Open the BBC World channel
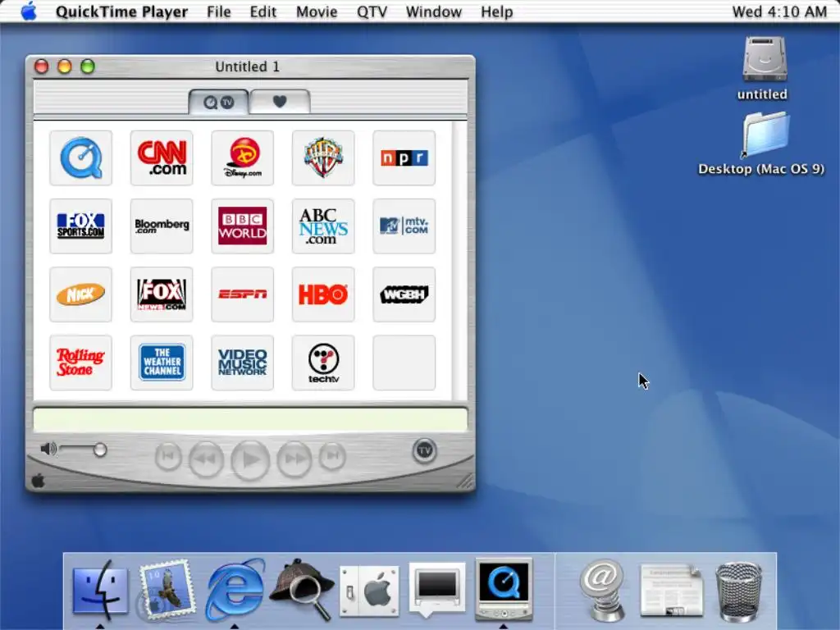 pos(243,226)
